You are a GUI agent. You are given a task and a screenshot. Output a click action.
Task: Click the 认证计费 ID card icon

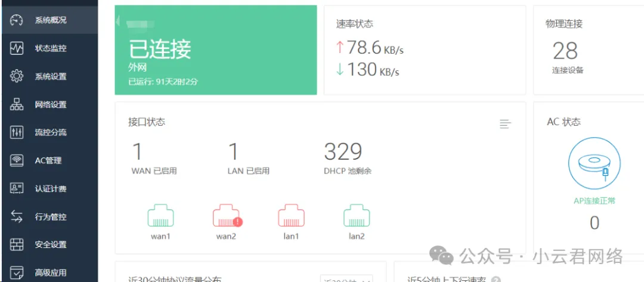click(17, 188)
